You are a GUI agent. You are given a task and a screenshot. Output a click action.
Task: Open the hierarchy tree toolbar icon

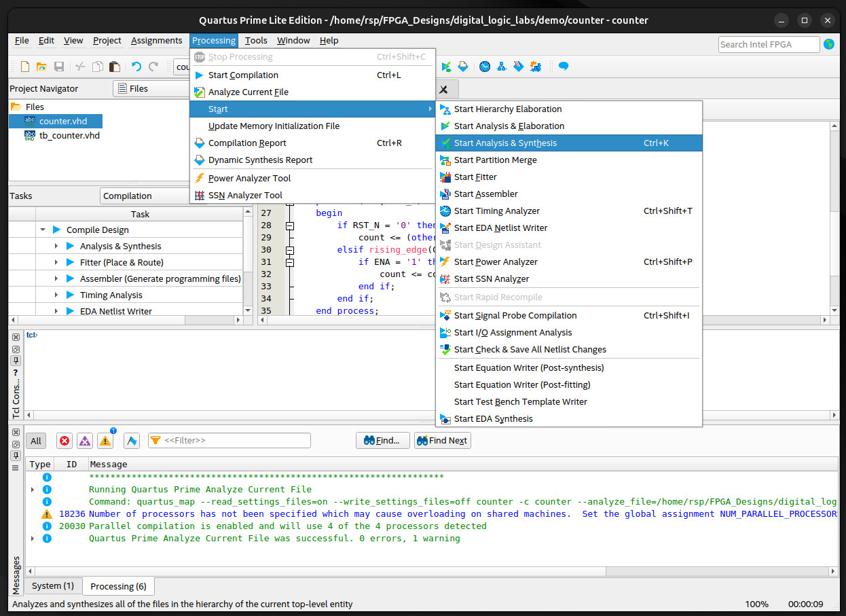(502, 67)
